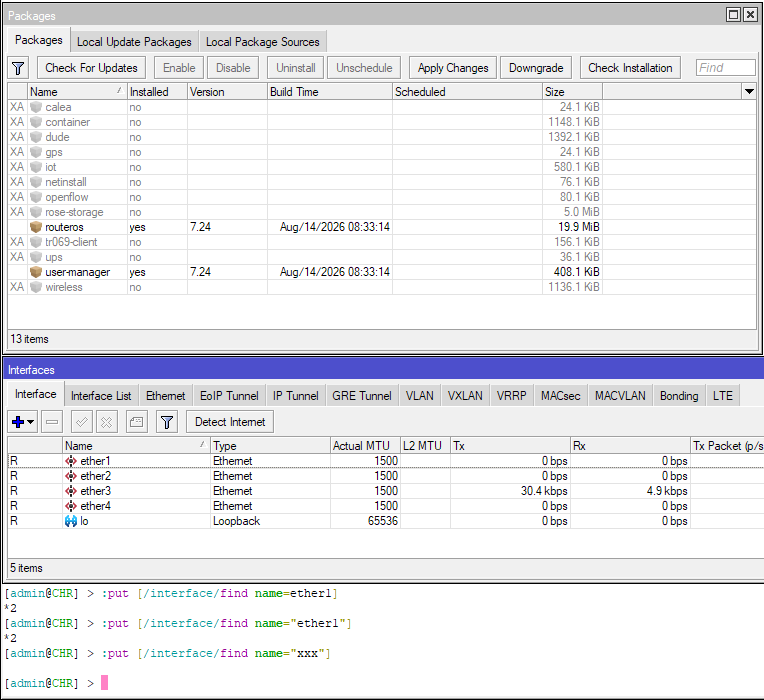Open the MACsec tab
Image resolution: width=764 pixels, height=700 pixels.
pyautogui.click(x=560, y=396)
